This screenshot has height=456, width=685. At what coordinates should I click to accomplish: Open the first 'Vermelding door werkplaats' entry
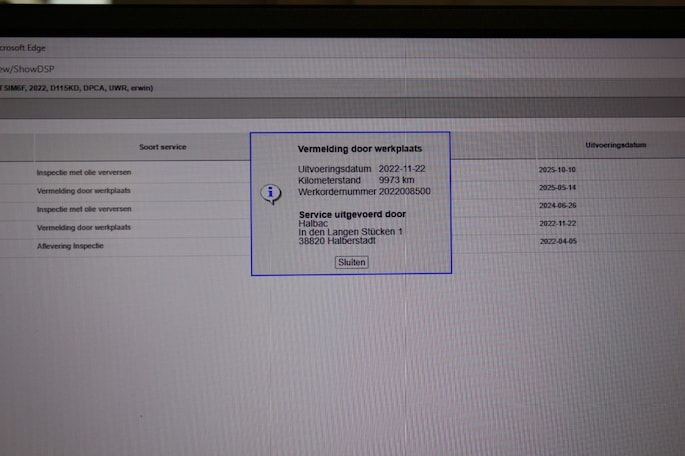84,190
